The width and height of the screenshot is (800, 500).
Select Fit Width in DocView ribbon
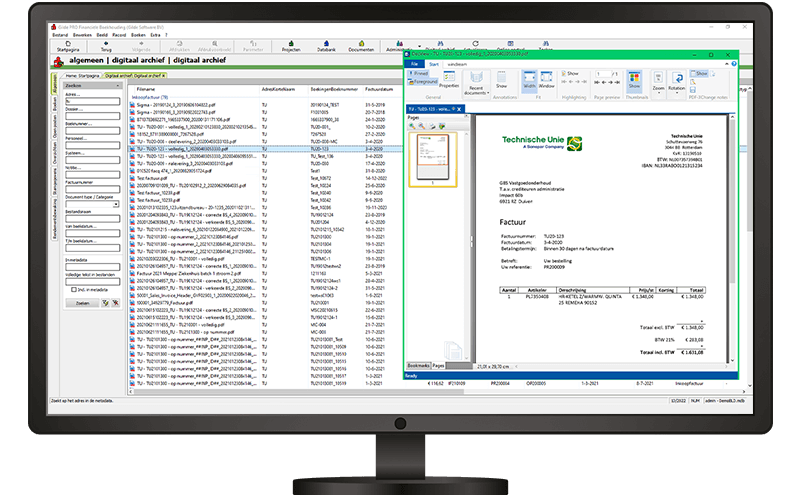click(529, 80)
